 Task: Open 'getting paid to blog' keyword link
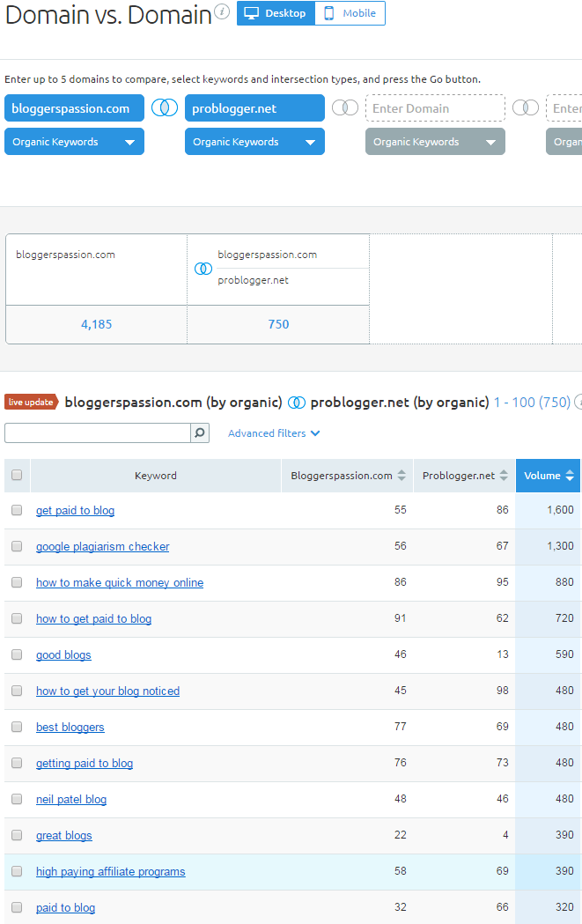click(x=85, y=763)
